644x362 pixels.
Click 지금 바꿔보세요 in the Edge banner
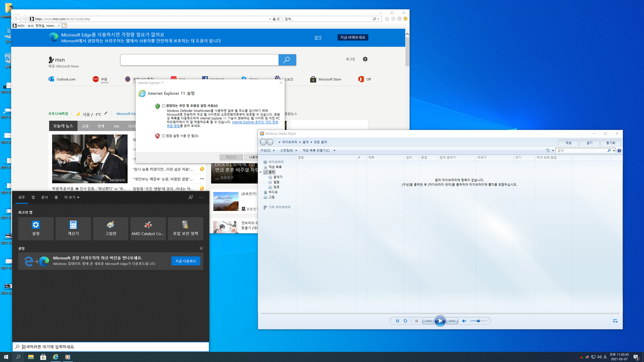353,37
